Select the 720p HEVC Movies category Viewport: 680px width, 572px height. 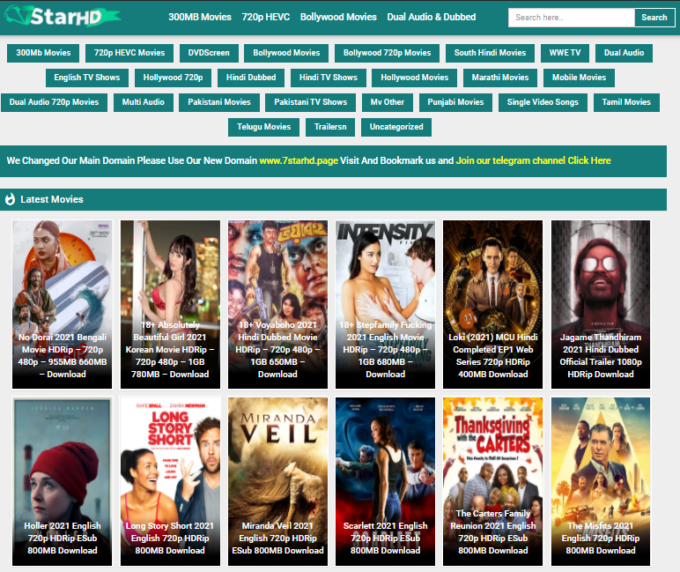coord(129,53)
